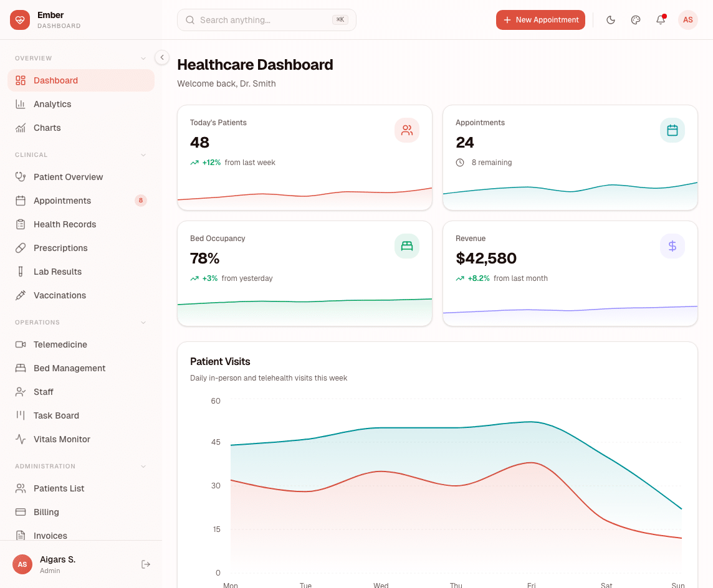Click the calendar icon on the Appointments card
This screenshot has height=588, width=713.
click(672, 130)
